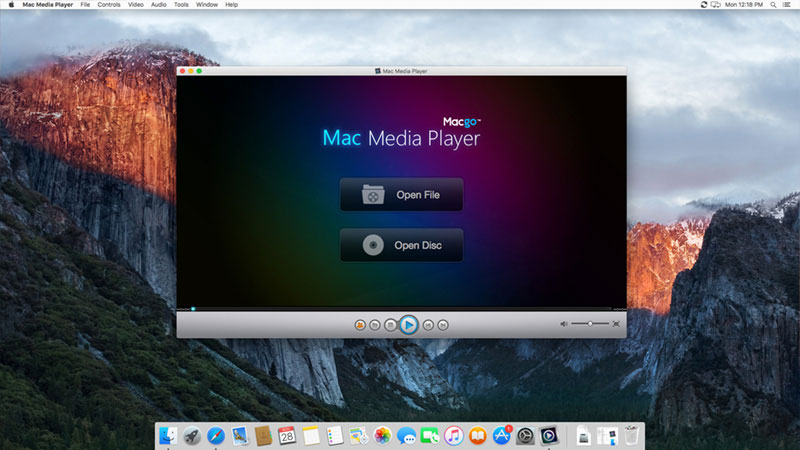
Task: Skip to previous track in control bar
Action: (x=428, y=325)
